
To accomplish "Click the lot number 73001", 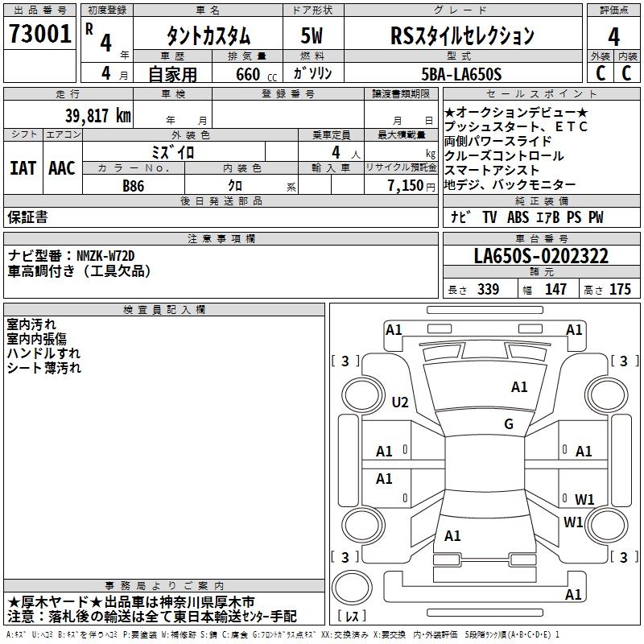I will coord(39,34).
